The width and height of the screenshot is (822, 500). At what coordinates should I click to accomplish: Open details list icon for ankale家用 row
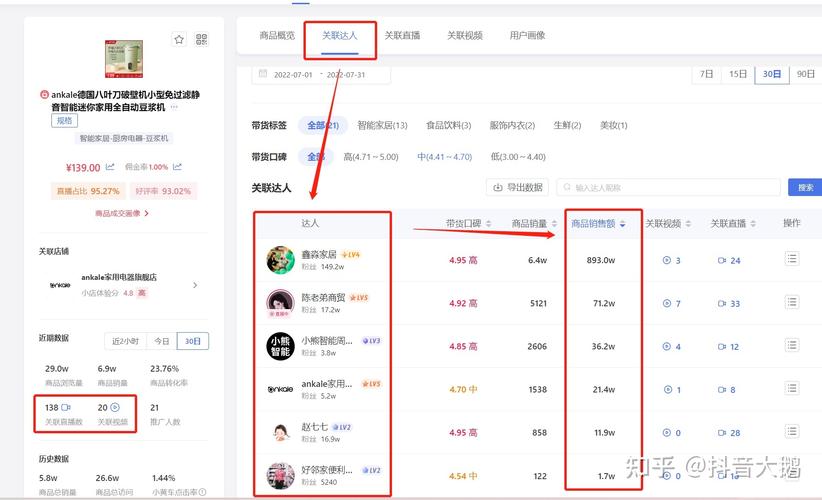pyautogui.click(x=792, y=388)
